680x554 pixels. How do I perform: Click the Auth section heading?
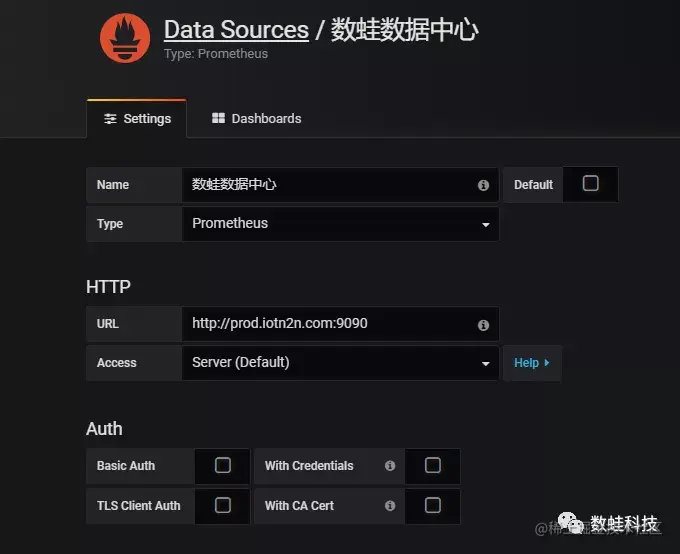[x=104, y=429]
